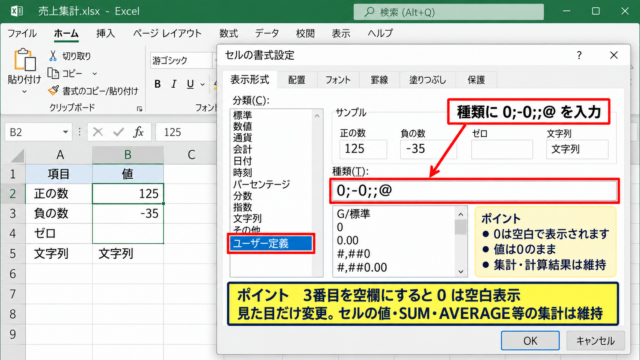Image resolution: width=640 pixels, height=360 pixels.
Task: Click the Cut scissors icon
Action: (x=53, y=56)
